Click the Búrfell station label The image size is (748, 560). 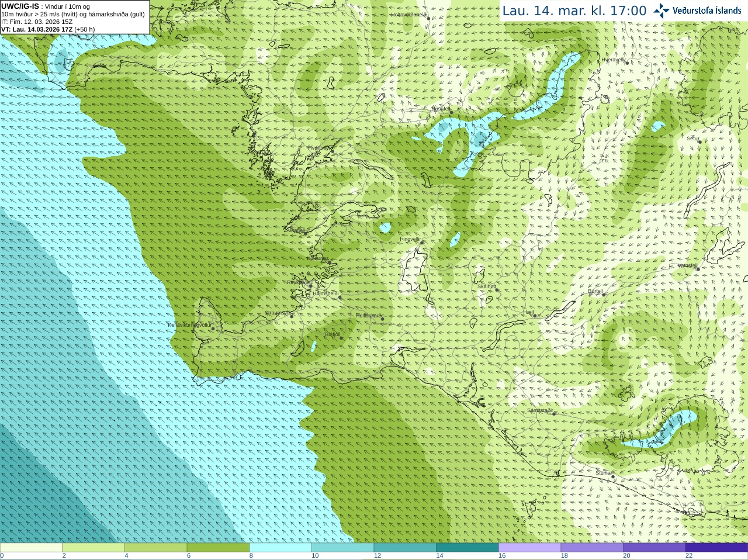[595, 291]
